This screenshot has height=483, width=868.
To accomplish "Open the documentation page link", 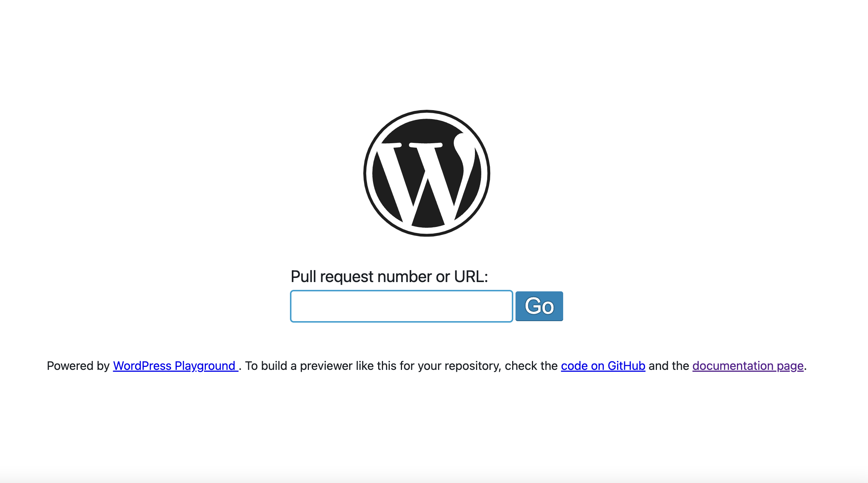I will coord(748,366).
